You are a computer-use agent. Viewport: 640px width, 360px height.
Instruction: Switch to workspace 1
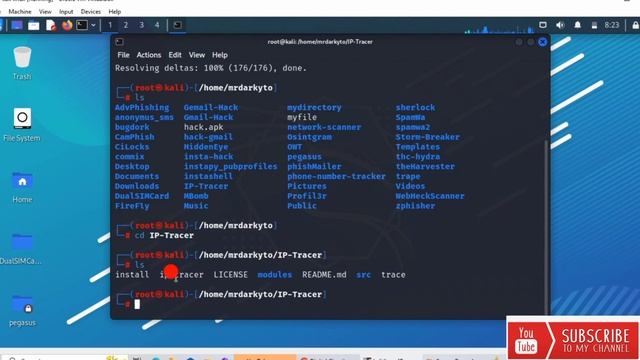point(110,25)
